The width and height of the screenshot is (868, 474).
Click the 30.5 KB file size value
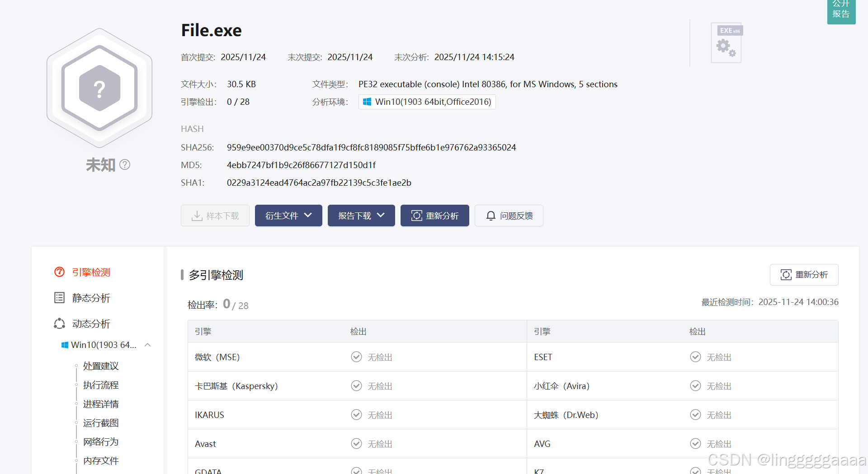click(241, 84)
